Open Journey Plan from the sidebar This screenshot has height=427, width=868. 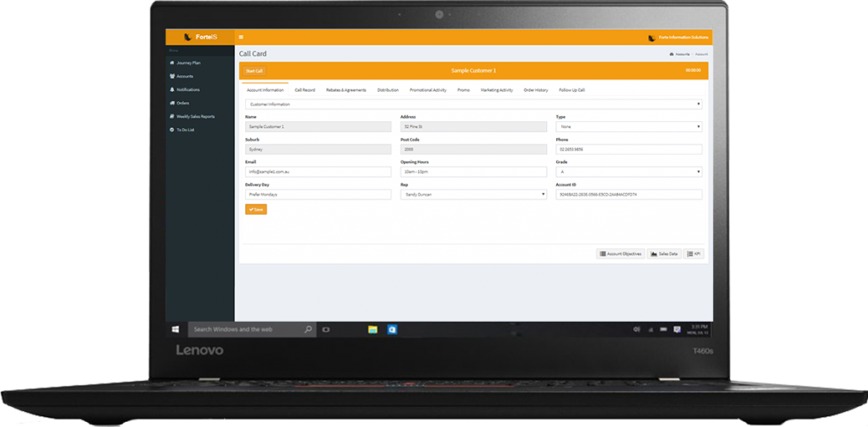(x=188, y=62)
